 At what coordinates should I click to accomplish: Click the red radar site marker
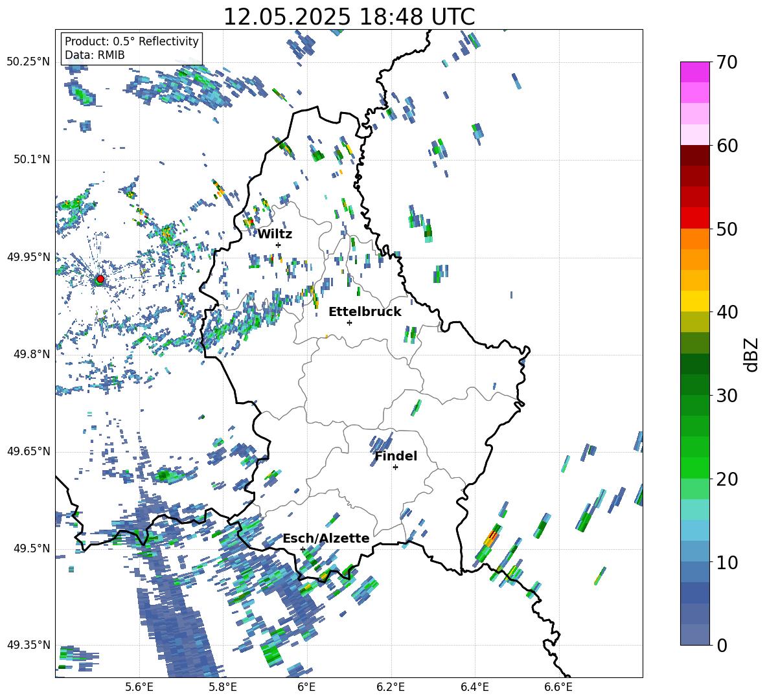[100, 279]
